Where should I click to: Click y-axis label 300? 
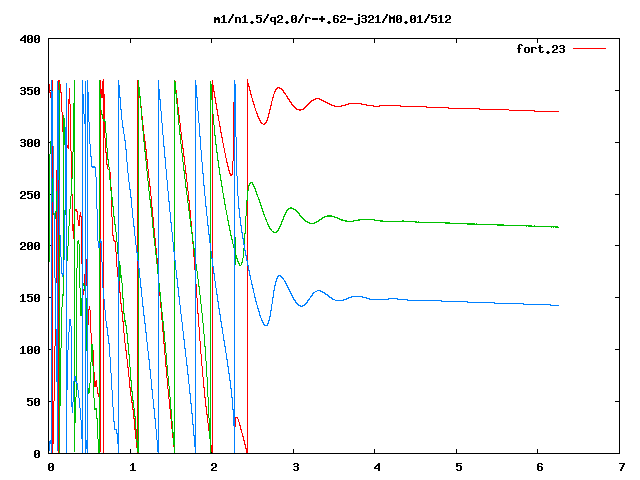tap(30, 143)
